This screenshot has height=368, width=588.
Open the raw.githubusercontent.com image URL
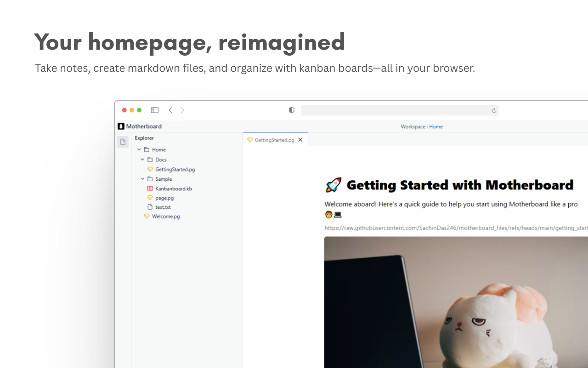click(456, 228)
